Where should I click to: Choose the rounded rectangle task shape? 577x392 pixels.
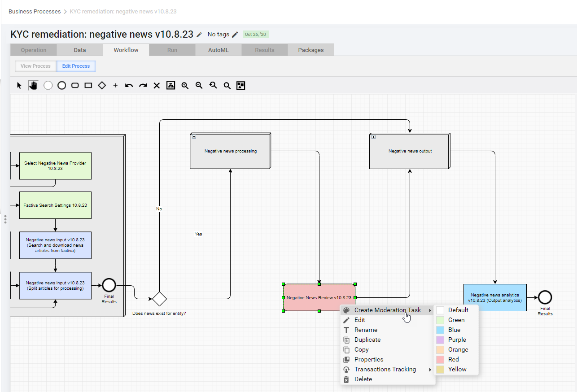pyautogui.click(x=75, y=85)
